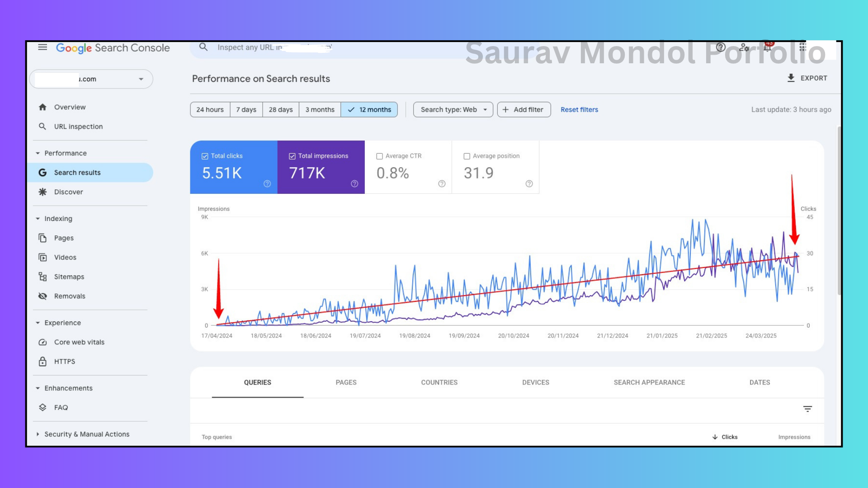The height and width of the screenshot is (488, 868).
Task: Open Discover in the sidebar
Action: (68, 192)
